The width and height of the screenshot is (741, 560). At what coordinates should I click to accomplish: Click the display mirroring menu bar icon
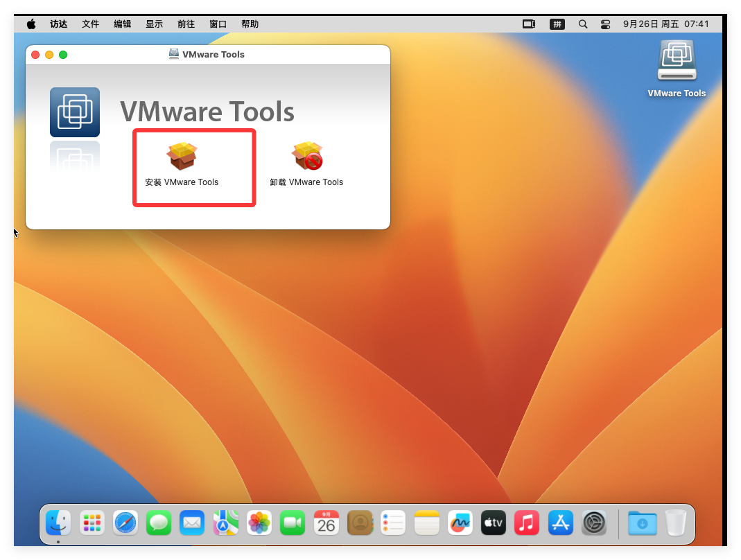(529, 24)
